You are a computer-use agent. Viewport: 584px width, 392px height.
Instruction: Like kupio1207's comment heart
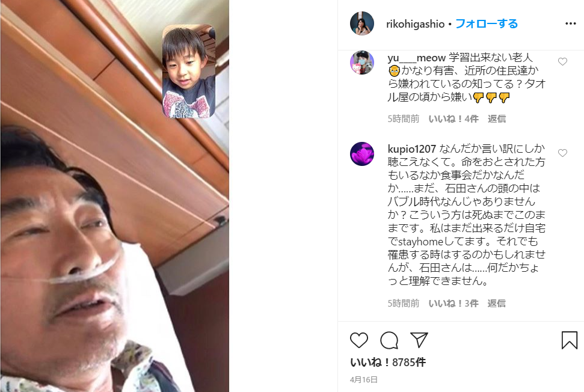pyautogui.click(x=562, y=153)
